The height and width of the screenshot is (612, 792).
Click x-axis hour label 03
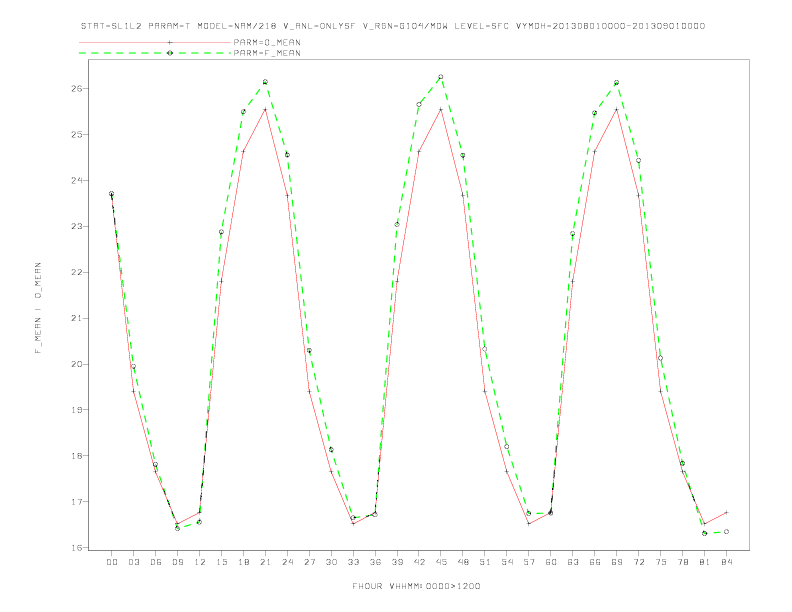click(133, 562)
